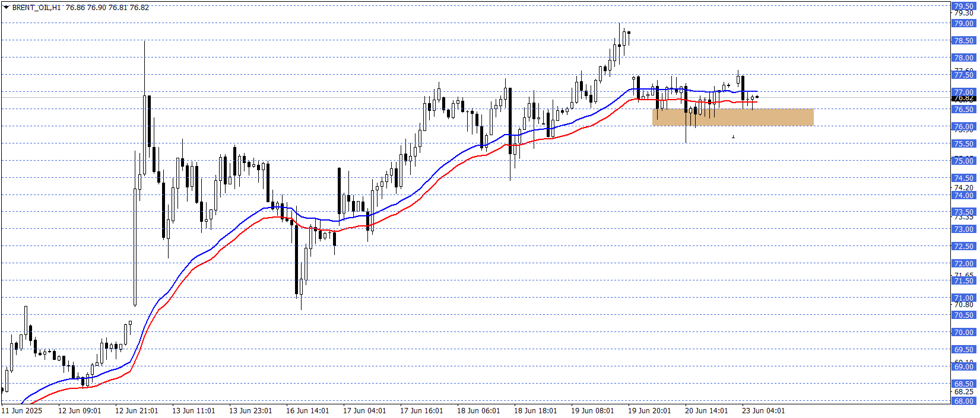
Task: Click the 74.50 price level label
Action: [x=964, y=178]
